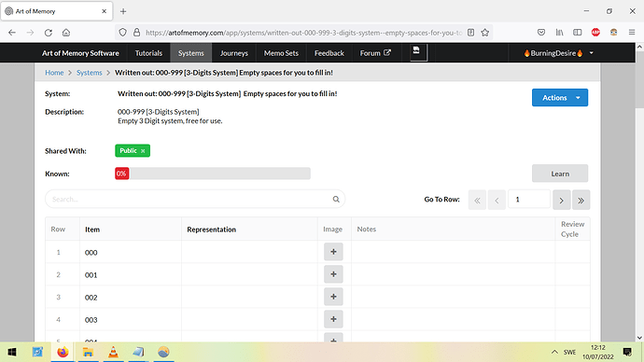Jump to the first page of rows
Viewport: 644px width, 362px height.
pos(477,200)
